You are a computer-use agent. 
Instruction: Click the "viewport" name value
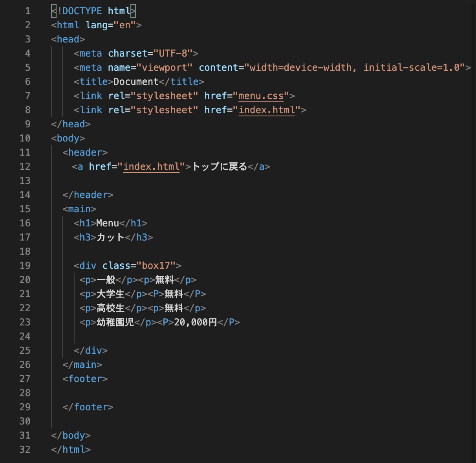pos(165,68)
